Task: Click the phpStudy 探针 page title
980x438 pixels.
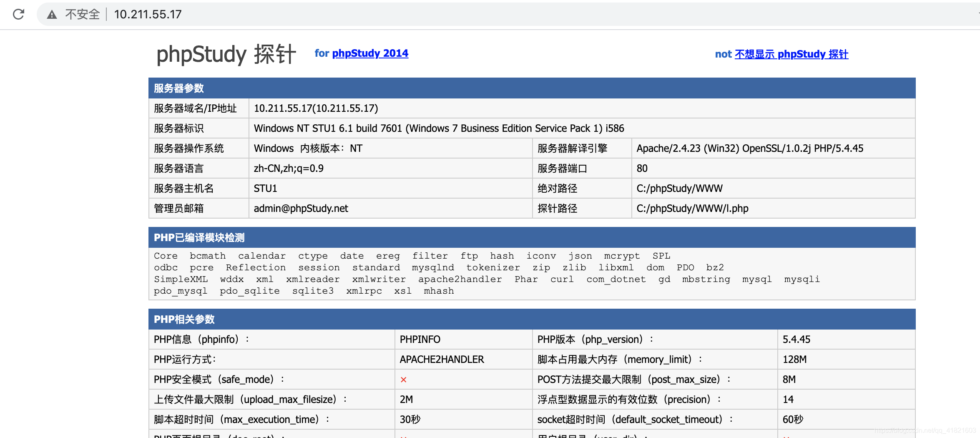Action: tap(226, 54)
